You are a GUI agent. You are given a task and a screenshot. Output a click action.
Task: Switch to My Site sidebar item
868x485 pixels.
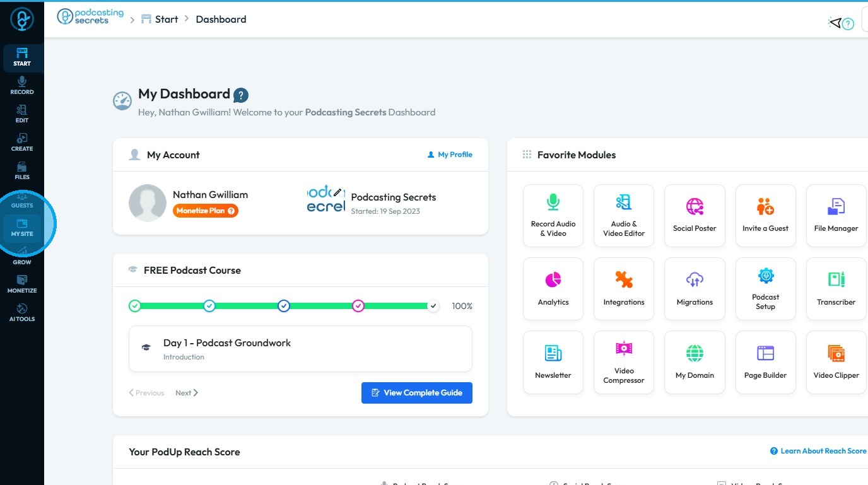22,228
